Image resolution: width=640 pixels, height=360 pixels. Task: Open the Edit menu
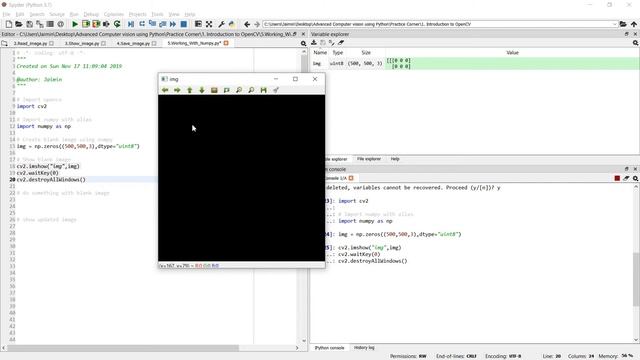(20, 14)
